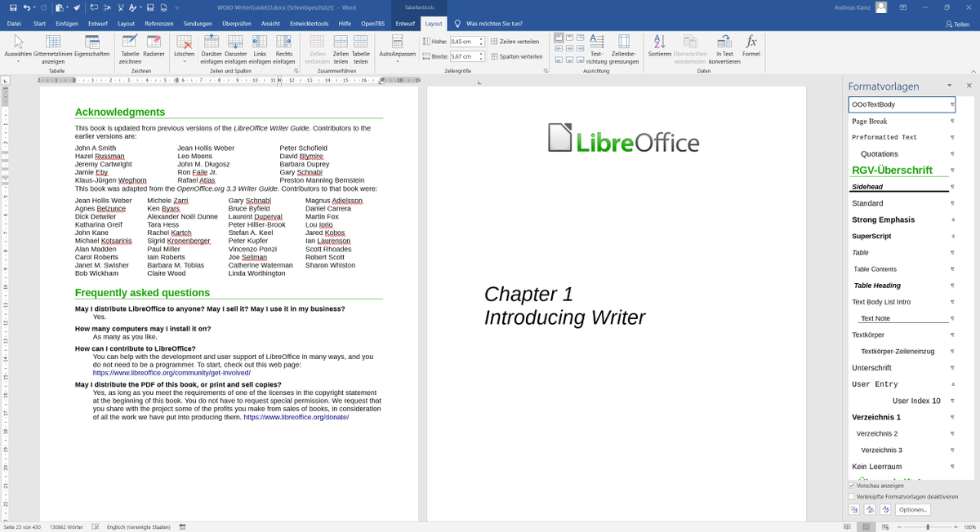Screen dimensions: 980x532
Task: Expand Zeilen und Spalten dialog launcher
Action: coord(296,72)
